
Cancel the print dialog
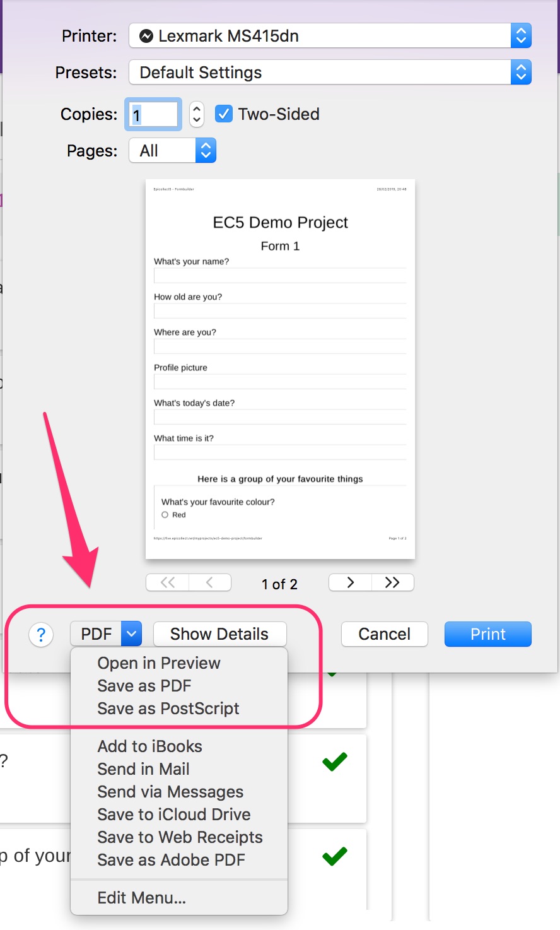(384, 634)
